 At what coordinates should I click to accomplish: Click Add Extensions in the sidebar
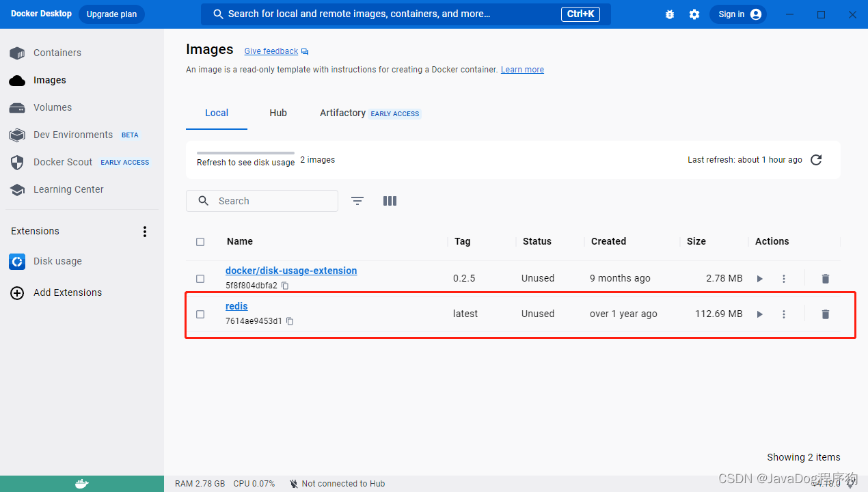pyautogui.click(x=67, y=292)
